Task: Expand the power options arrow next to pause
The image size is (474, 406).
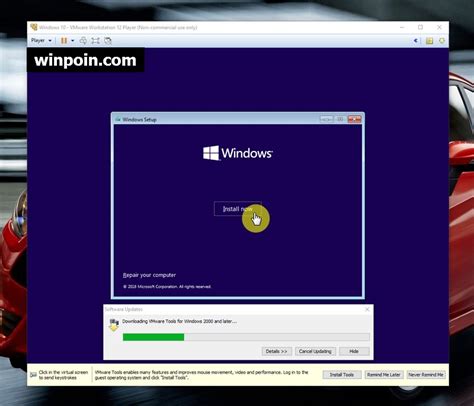Action: (72, 41)
